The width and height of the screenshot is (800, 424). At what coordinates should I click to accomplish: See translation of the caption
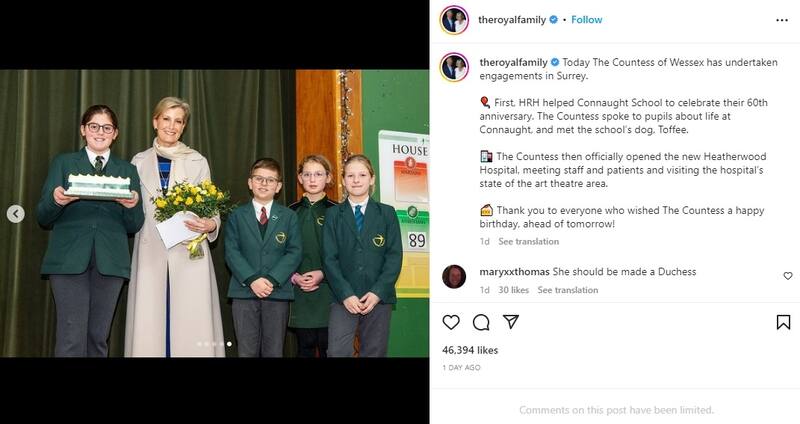tap(529, 241)
